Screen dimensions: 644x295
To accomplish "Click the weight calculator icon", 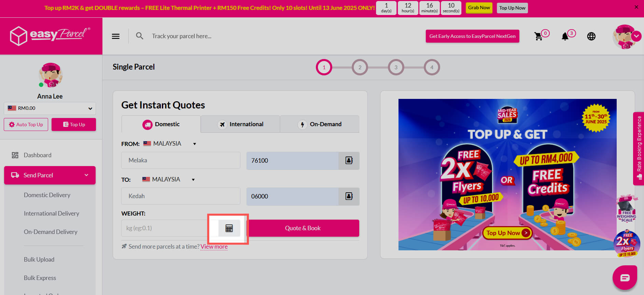I will 229,228.
